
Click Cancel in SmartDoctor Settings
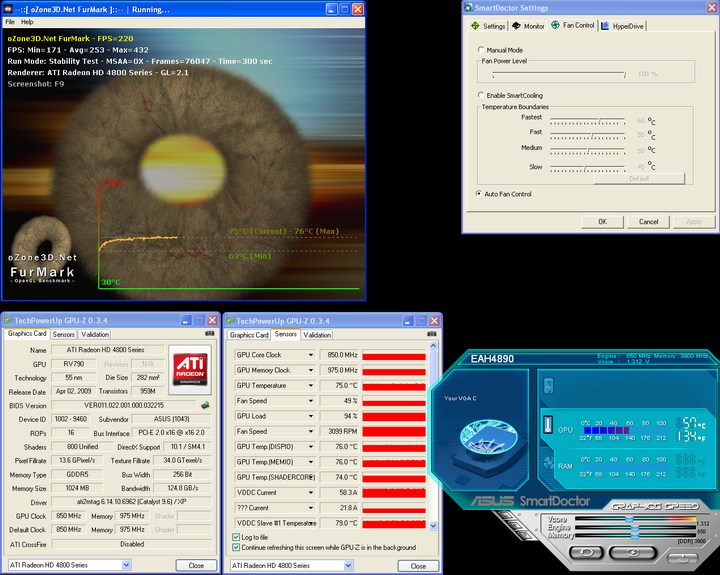tap(648, 222)
